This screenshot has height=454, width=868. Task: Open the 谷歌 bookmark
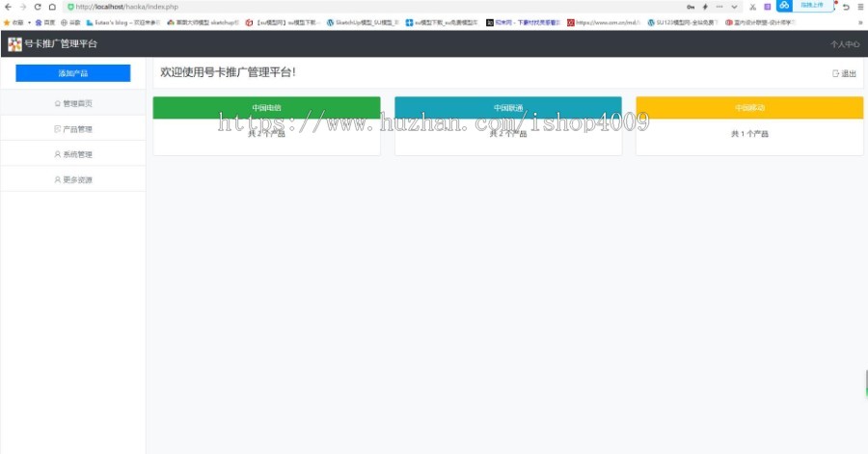(x=70, y=23)
